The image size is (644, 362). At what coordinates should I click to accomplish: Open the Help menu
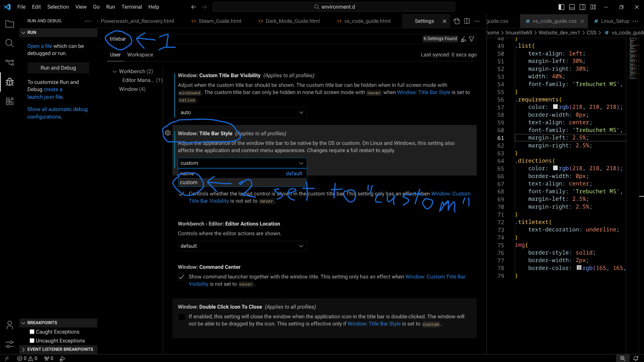pos(154,7)
